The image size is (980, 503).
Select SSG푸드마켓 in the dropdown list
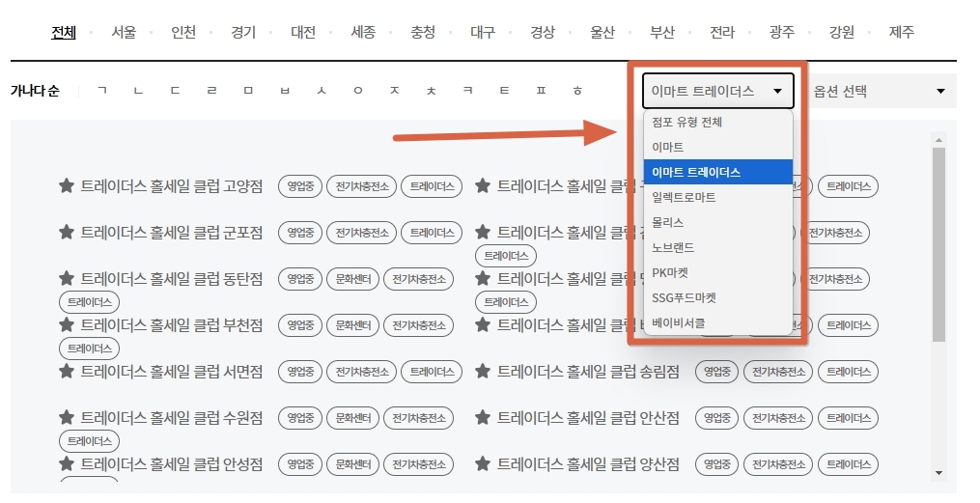coord(718,298)
